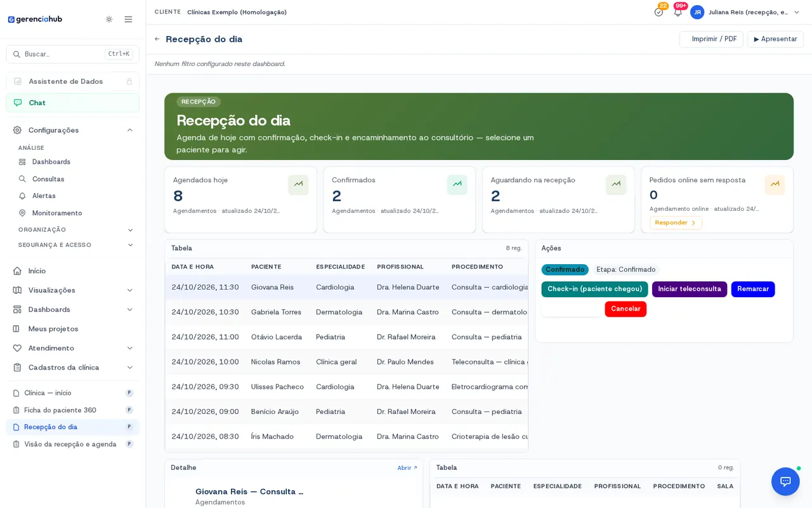Image resolution: width=812 pixels, height=508 pixels.
Task: Collapse sidebar with hamburger menu icon
Action: click(128, 19)
